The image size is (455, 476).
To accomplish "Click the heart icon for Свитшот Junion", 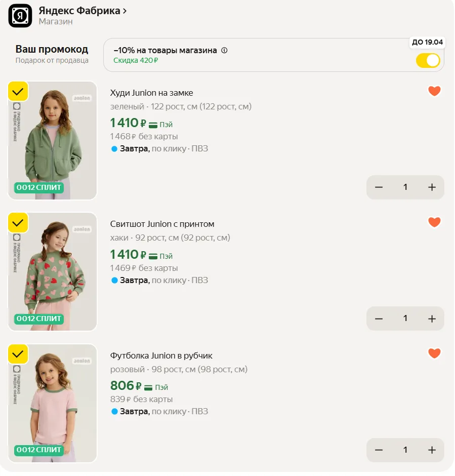I will click(434, 222).
